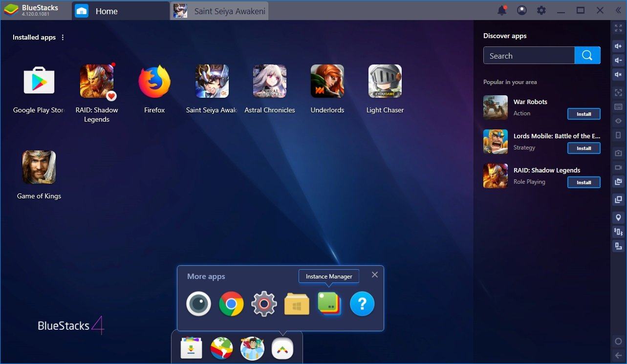
Task: Open Installed apps three-dot menu
Action: pyautogui.click(x=63, y=37)
